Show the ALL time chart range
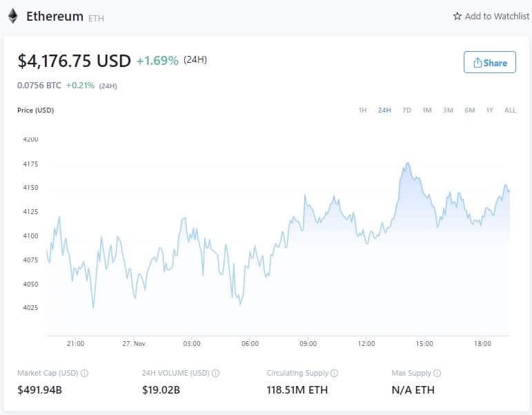This screenshot has height=415, width=532. click(510, 110)
